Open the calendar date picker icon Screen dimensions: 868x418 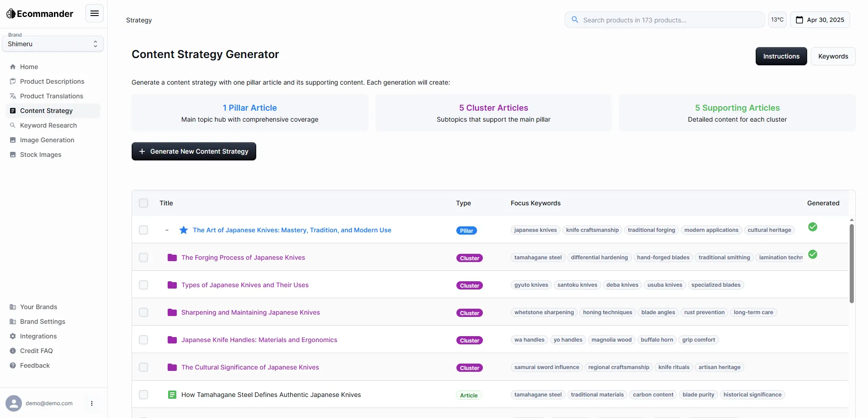tap(799, 20)
